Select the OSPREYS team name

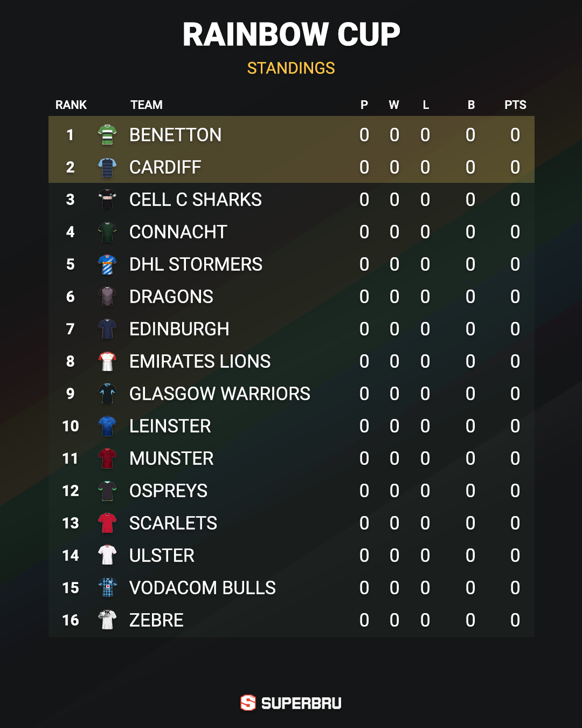168,491
